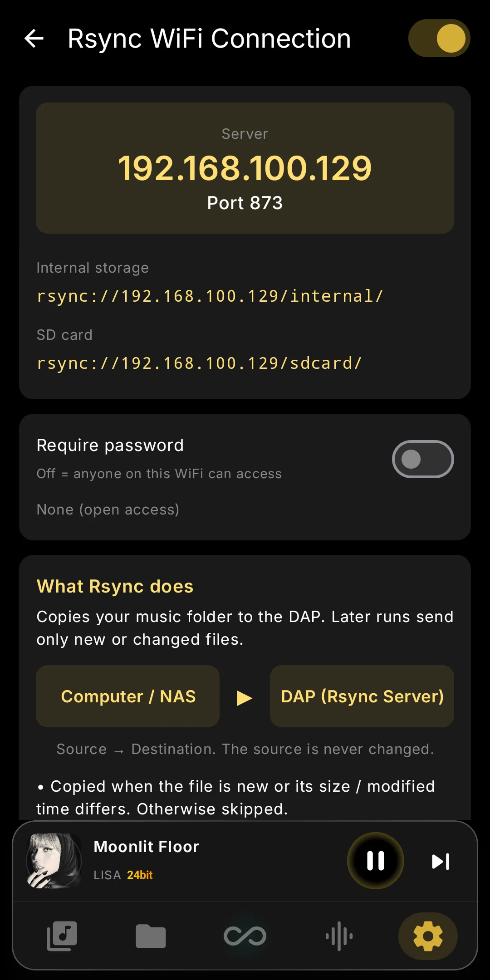Tap 'Off = anyone on this WiFi can access'
The image size is (490, 980).
tap(159, 474)
